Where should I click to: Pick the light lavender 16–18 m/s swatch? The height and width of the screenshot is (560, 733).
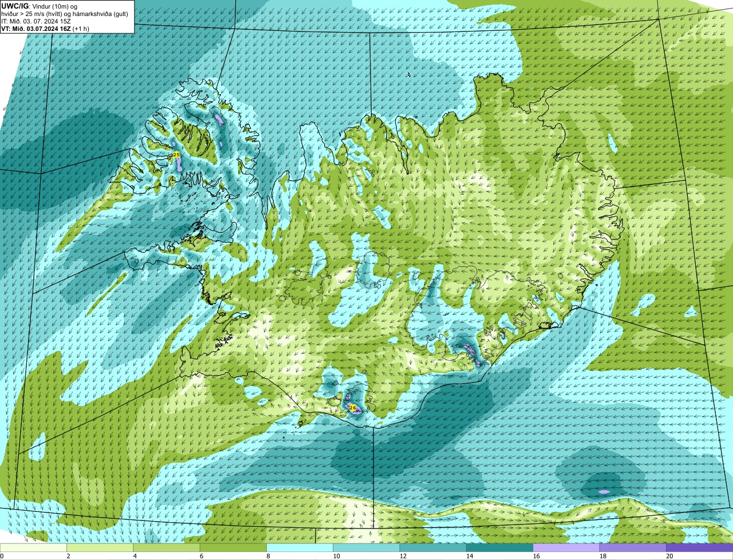tap(566, 547)
